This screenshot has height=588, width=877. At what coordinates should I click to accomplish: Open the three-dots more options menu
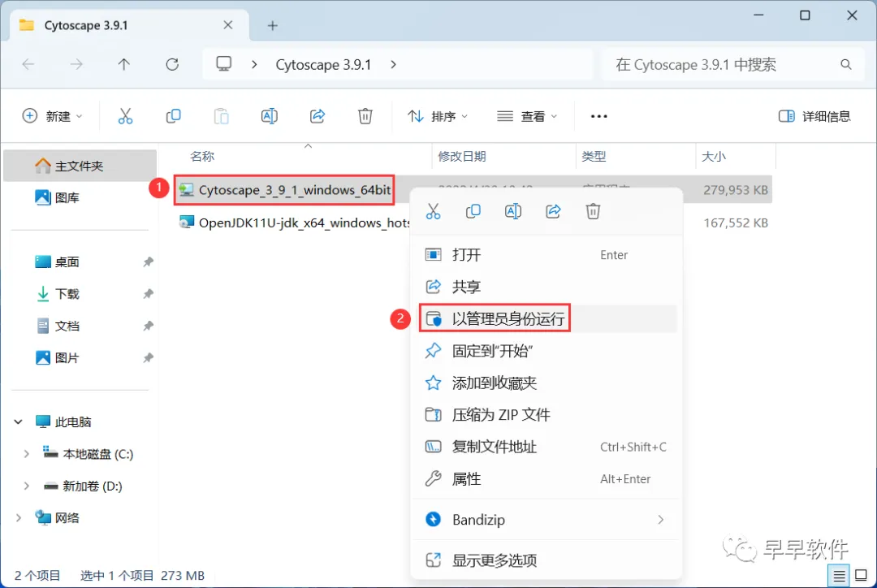coord(599,116)
